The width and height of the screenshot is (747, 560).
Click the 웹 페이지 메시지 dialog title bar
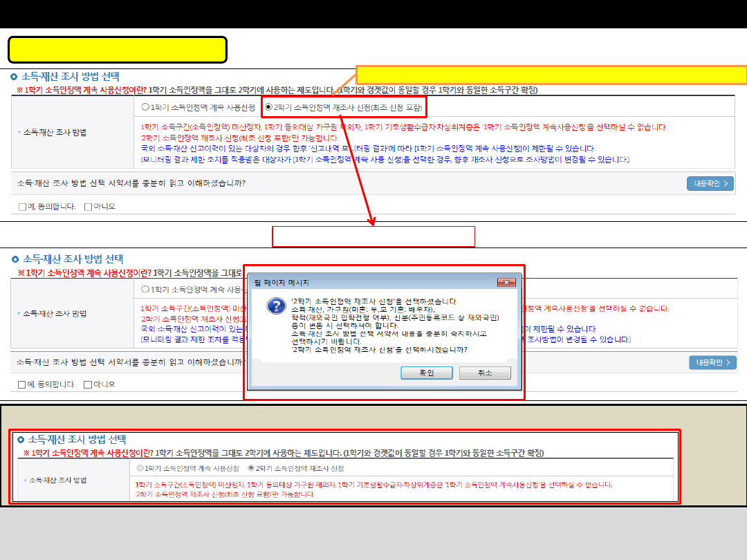(373, 283)
